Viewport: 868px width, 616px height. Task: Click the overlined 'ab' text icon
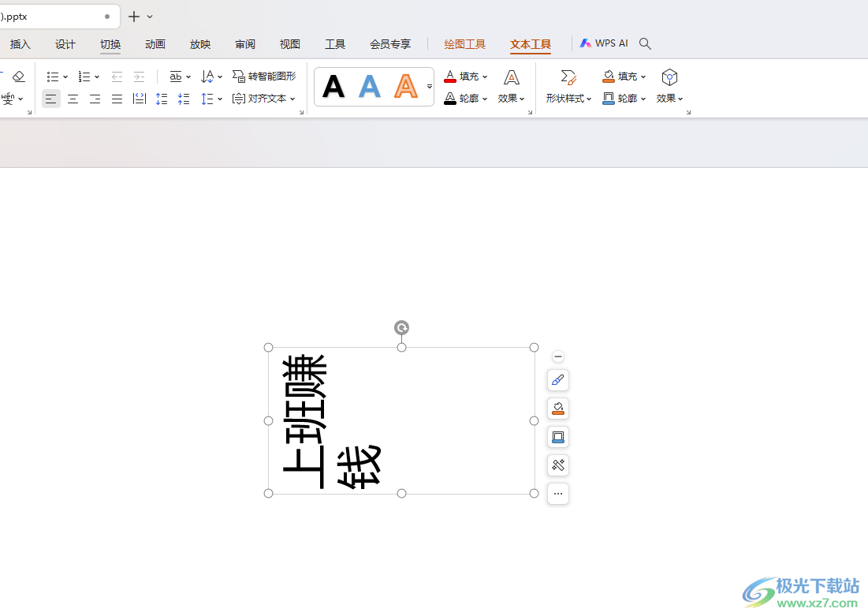(176, 77)
